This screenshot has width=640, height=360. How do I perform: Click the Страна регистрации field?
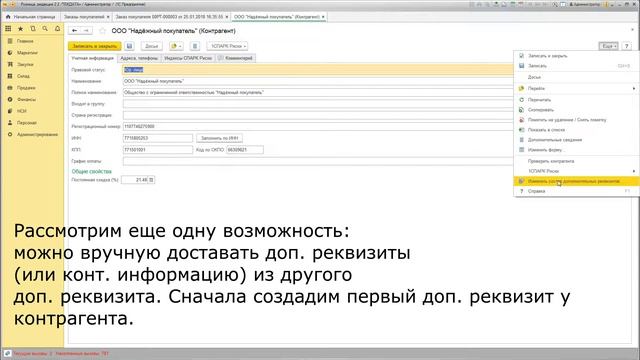(x=318, y=115)
